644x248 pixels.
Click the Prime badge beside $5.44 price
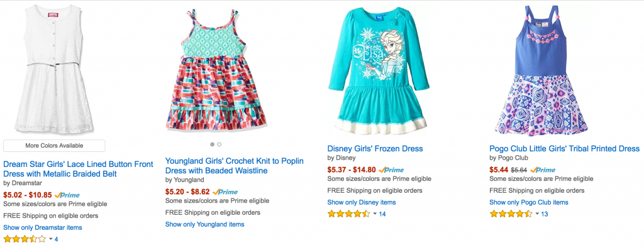click(x=543, y=170)
